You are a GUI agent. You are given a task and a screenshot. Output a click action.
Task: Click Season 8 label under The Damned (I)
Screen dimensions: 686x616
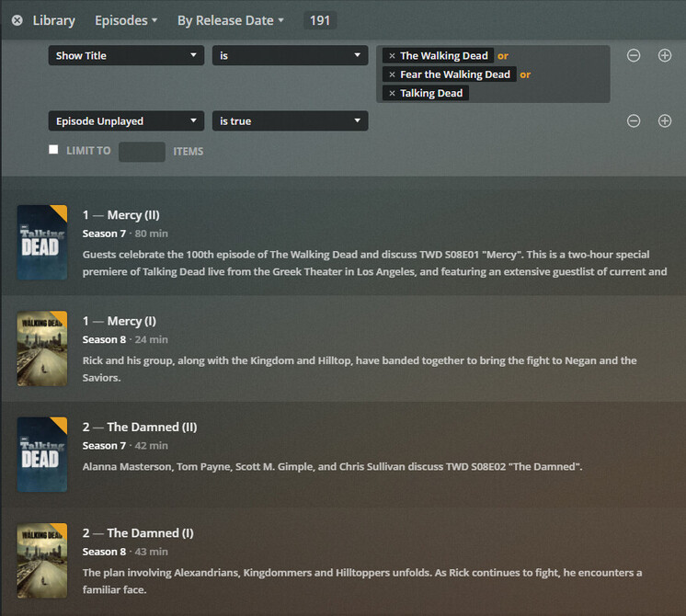(x=104, y=552)
